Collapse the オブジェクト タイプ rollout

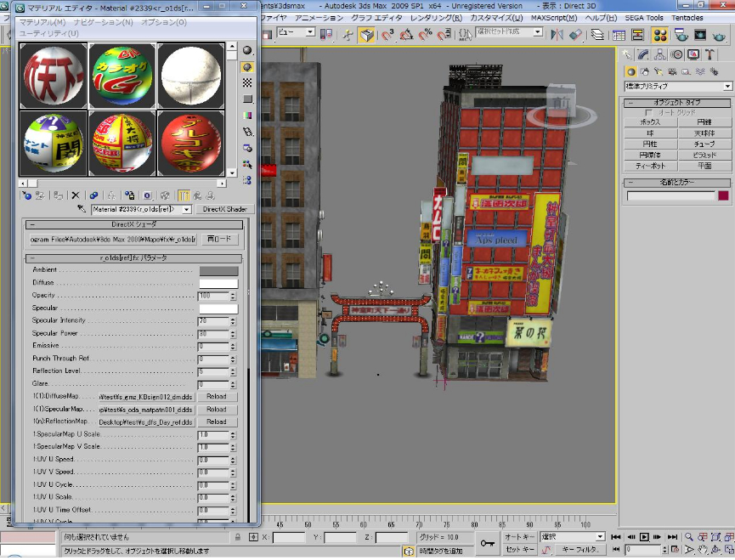(x=677, y=103)
